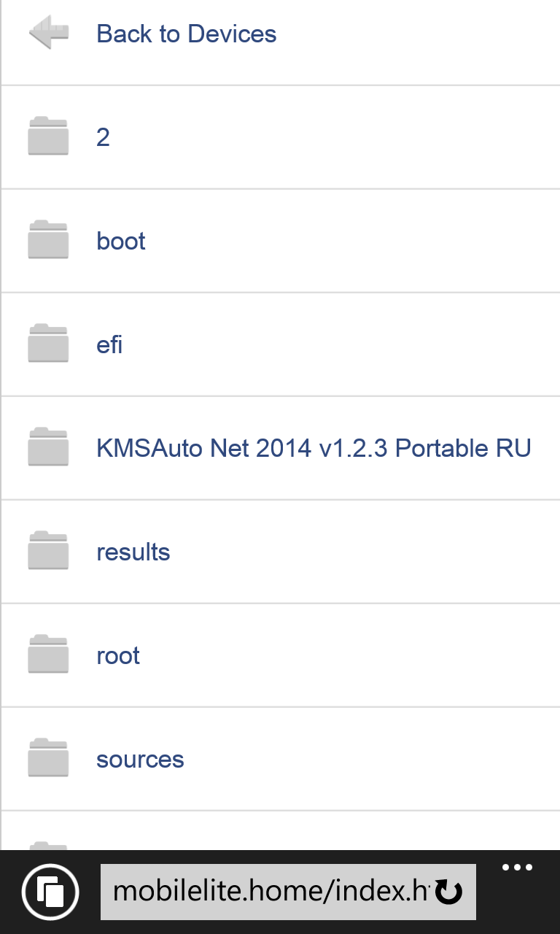The height and width of the screenshot is (934, 560).
Task: Go to Back to Devices link
Action: pyautogui.click(x=187, y=34)
